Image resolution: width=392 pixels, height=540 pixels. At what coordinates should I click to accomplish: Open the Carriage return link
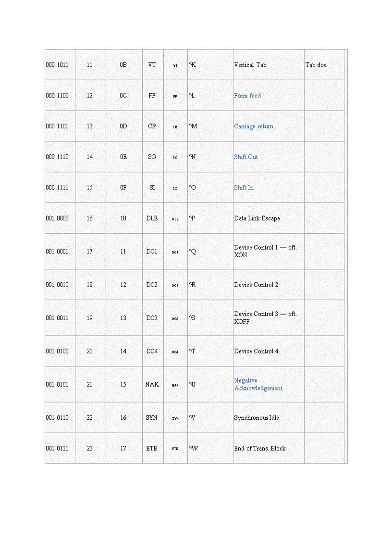coord(254,126)
